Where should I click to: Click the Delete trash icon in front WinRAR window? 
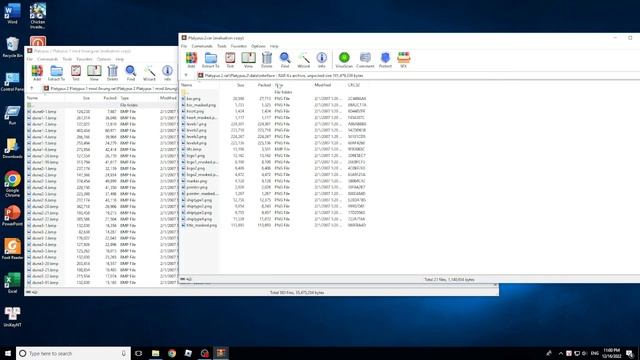[x=267, y=60]
